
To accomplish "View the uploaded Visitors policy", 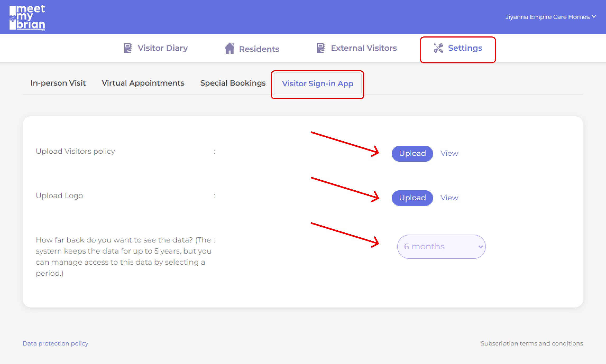I will [x=449, y=153].
